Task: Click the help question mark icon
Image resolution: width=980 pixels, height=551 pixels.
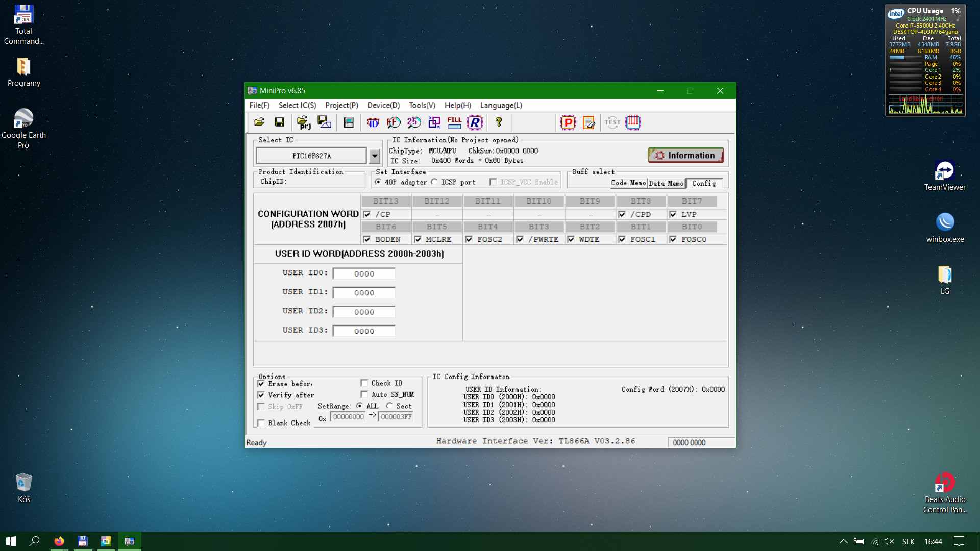Action: (499, 122)
